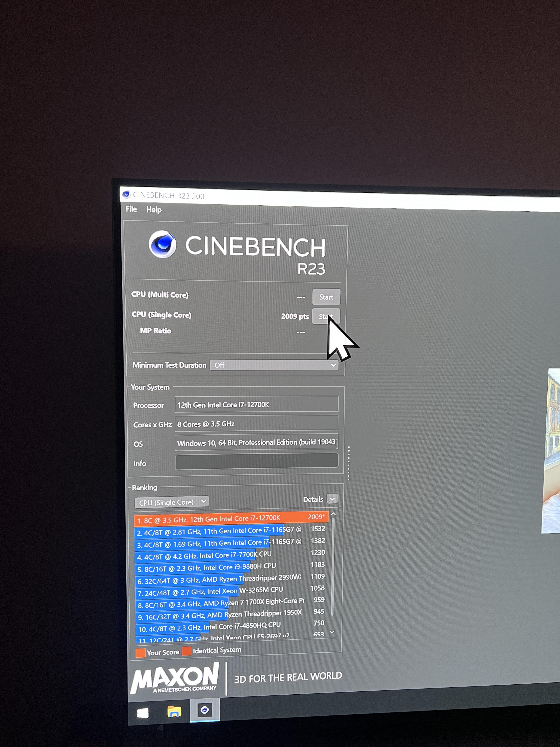Click the empty Info field
This screenshot has height=747, width=560.
coord(256,461)
